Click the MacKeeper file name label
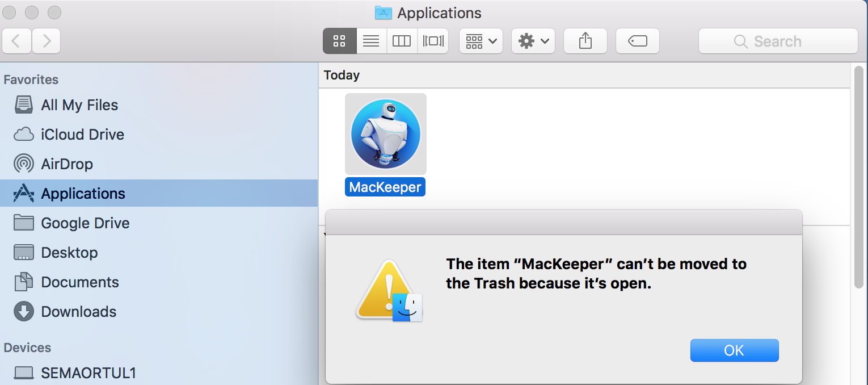The image size is (868, 385). (x=385, y=187)
